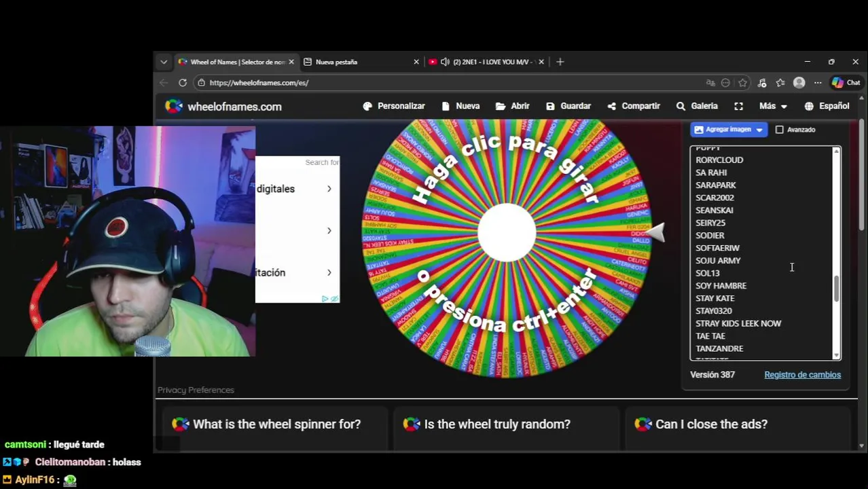This screenshot has width=868, height=489.
Task: Click TANZANDRE in the names list
Action: click(719, 348)
